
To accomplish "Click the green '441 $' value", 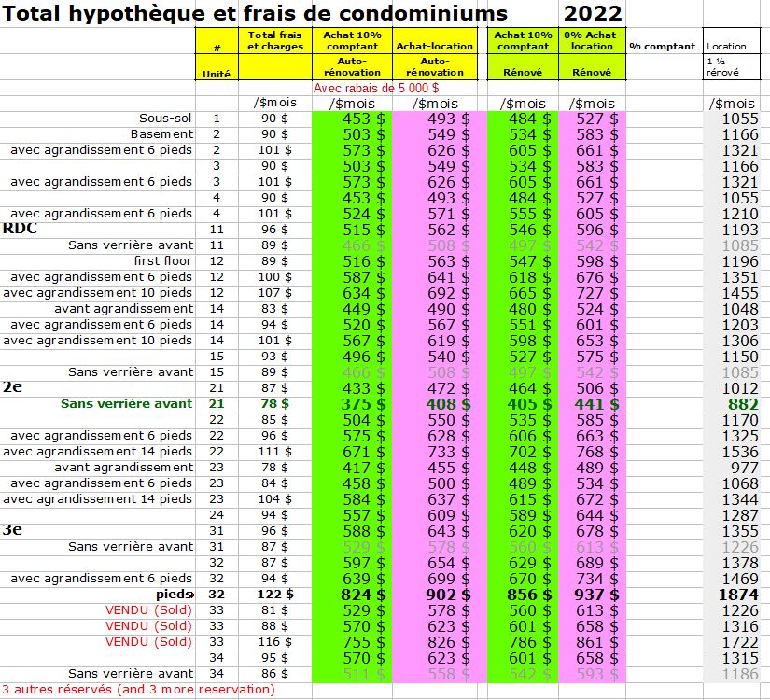I will pos(596,404).
